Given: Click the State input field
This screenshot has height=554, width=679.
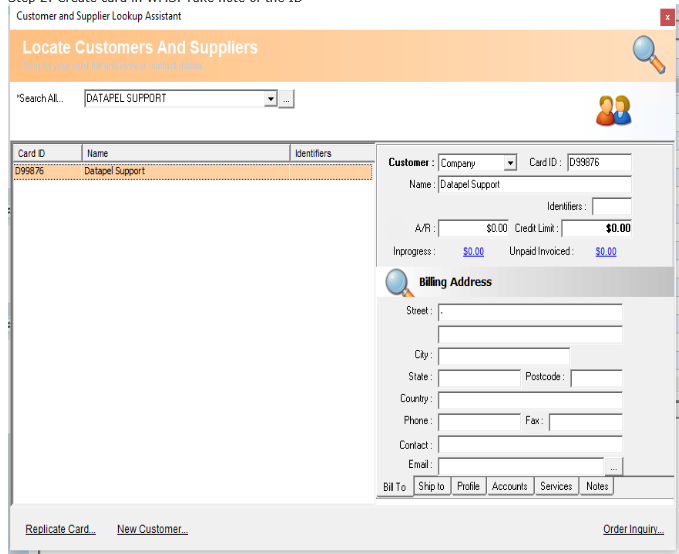Looking at the screenshot, I should [479, 378].
